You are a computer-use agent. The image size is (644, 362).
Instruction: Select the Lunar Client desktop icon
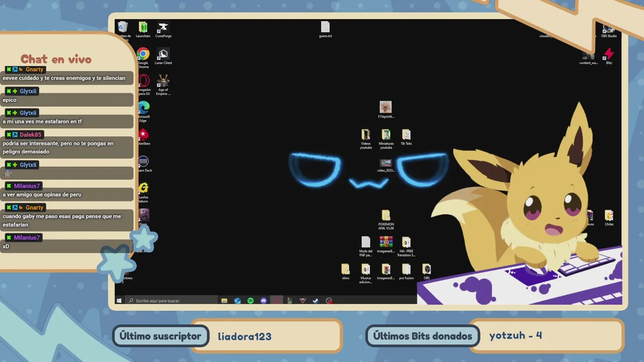(x=163, y=56)
